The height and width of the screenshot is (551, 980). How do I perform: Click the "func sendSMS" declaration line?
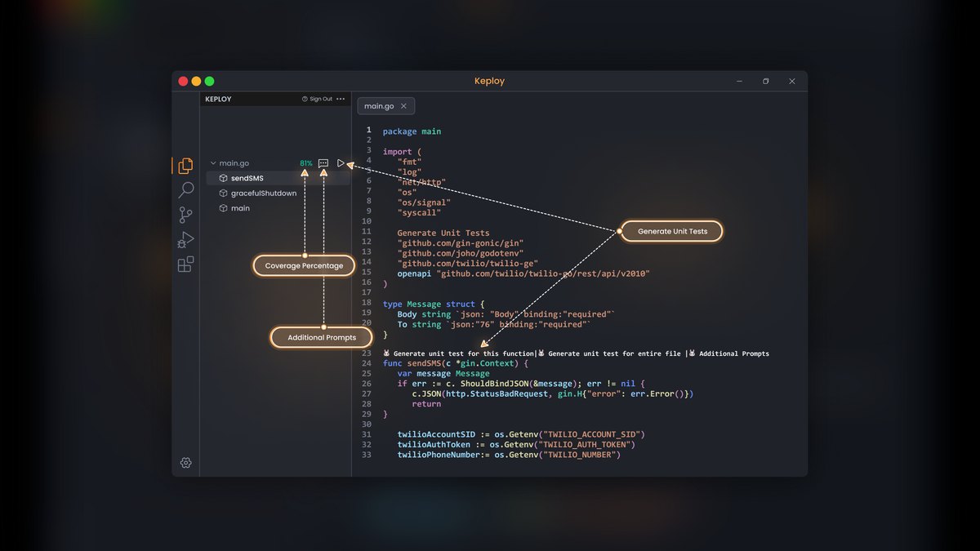coord(456,363)
